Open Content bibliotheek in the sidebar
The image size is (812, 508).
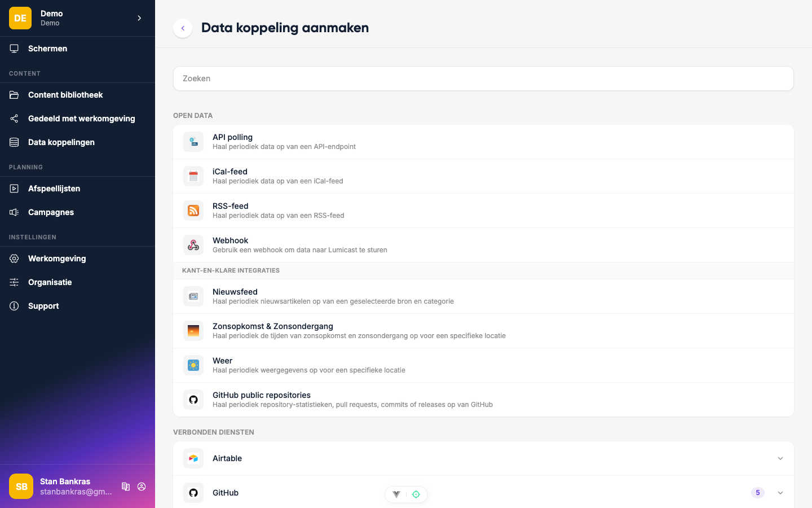(65, 95)
